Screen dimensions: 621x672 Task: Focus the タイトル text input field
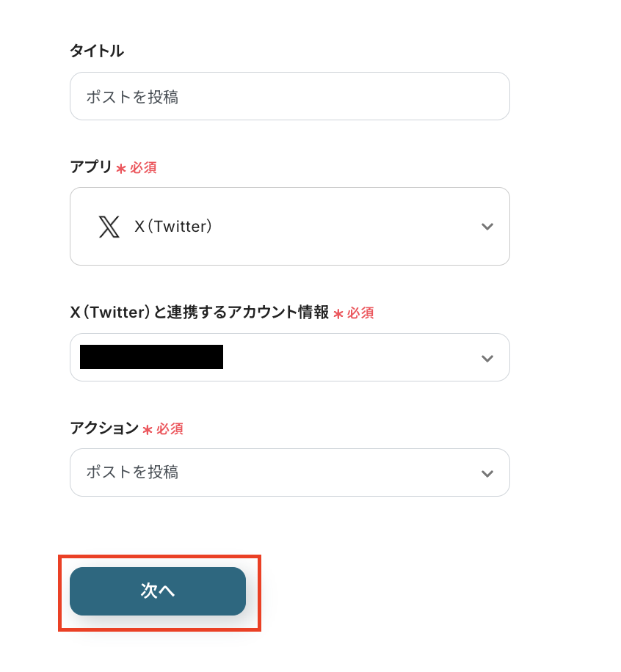(289, 96)
